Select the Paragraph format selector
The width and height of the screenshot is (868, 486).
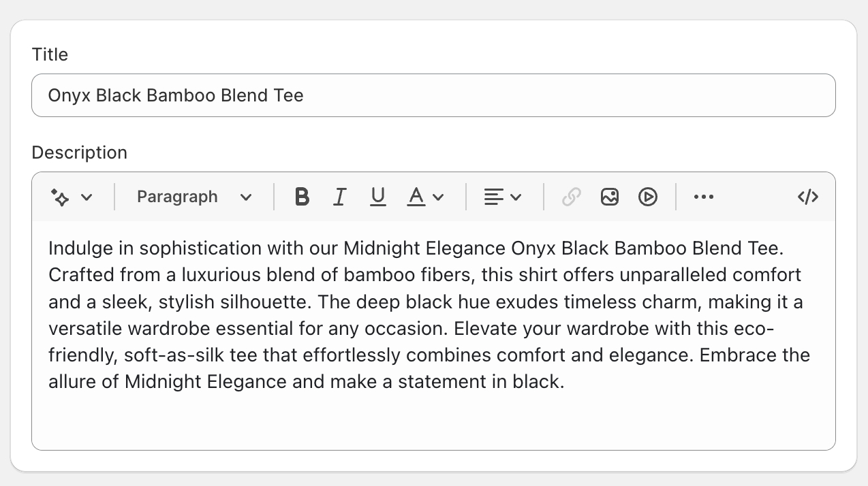pos(177,197)
